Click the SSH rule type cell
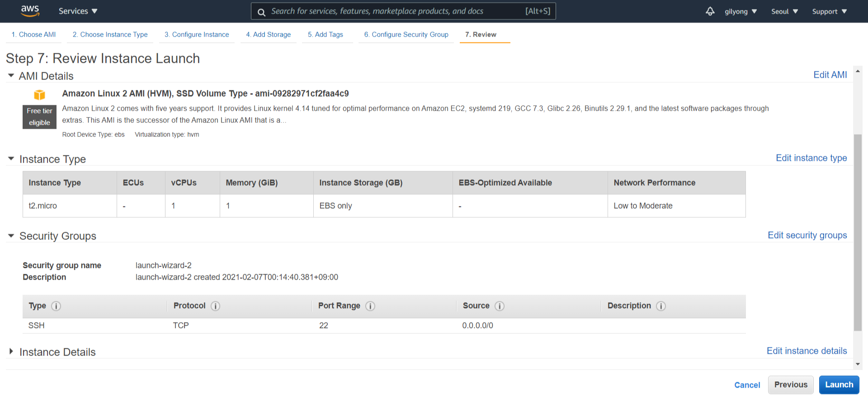 37,325
